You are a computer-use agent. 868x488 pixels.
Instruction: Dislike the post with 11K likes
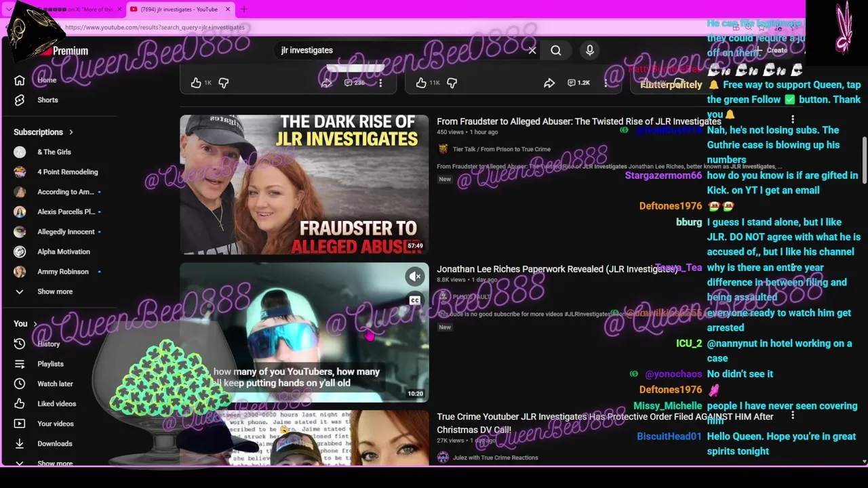[452, 83]
